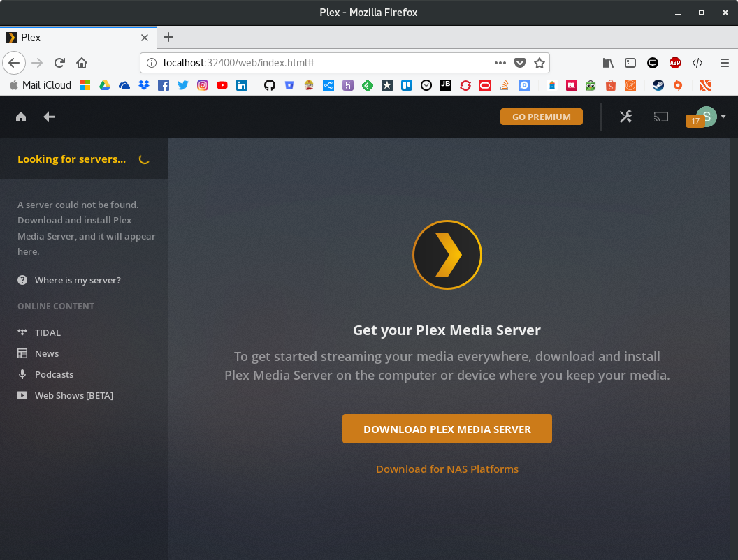This screenshot has width=738, height=560.
Task: Open the cast to device icon
Action: (x=661, y=117)
